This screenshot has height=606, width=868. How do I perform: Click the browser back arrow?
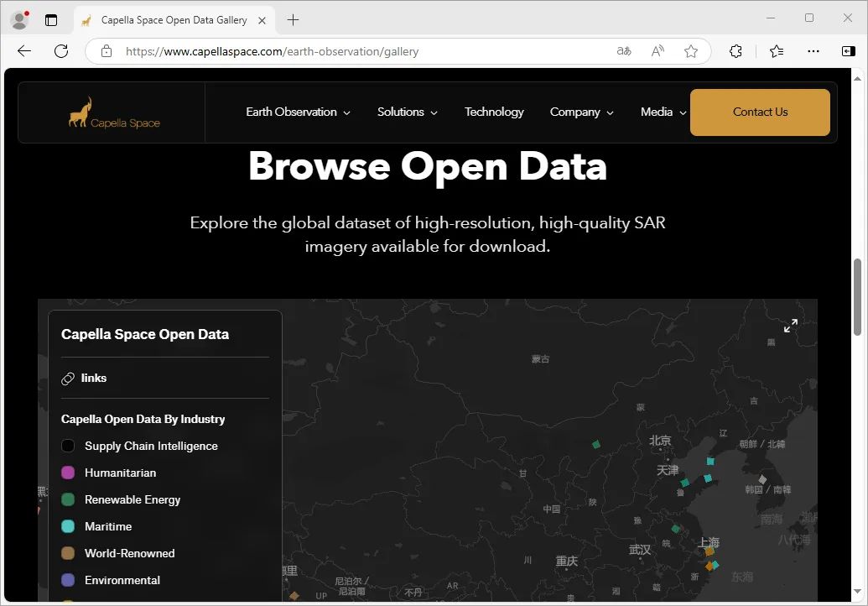23,51
